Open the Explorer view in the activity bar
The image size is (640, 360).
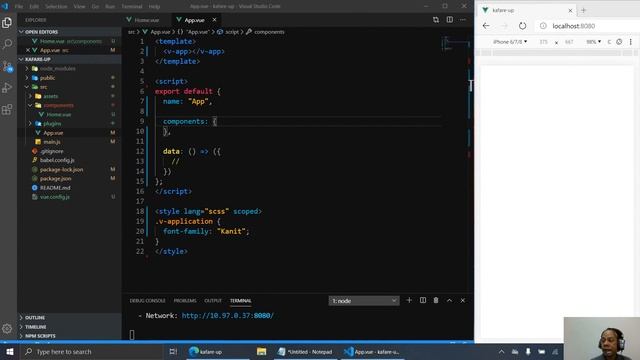7,22
